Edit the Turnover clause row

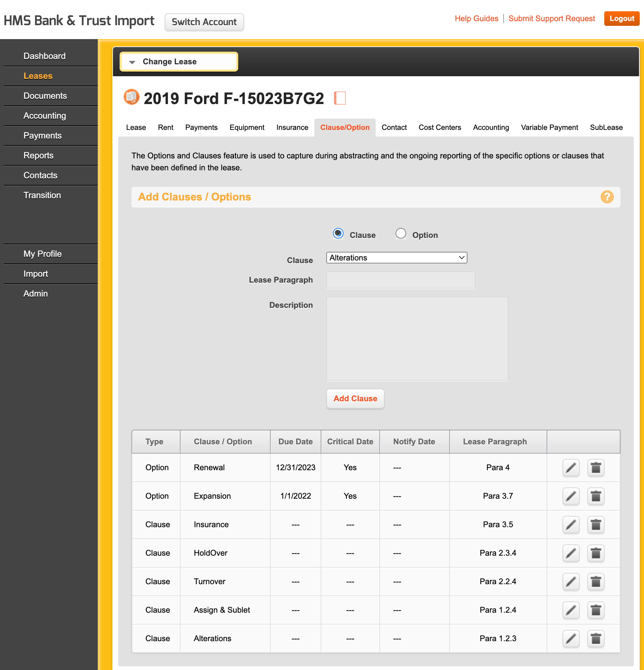[x=570, y=582]
